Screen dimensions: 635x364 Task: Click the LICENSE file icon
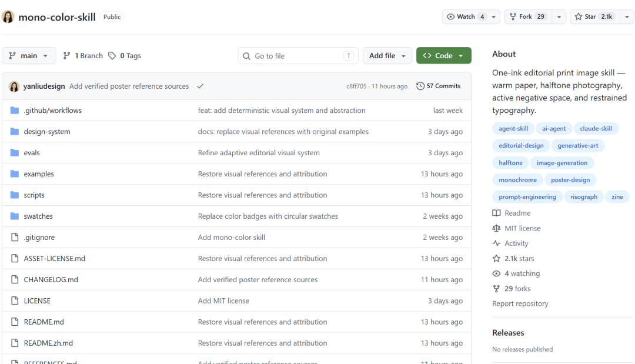tap(15, 301)
